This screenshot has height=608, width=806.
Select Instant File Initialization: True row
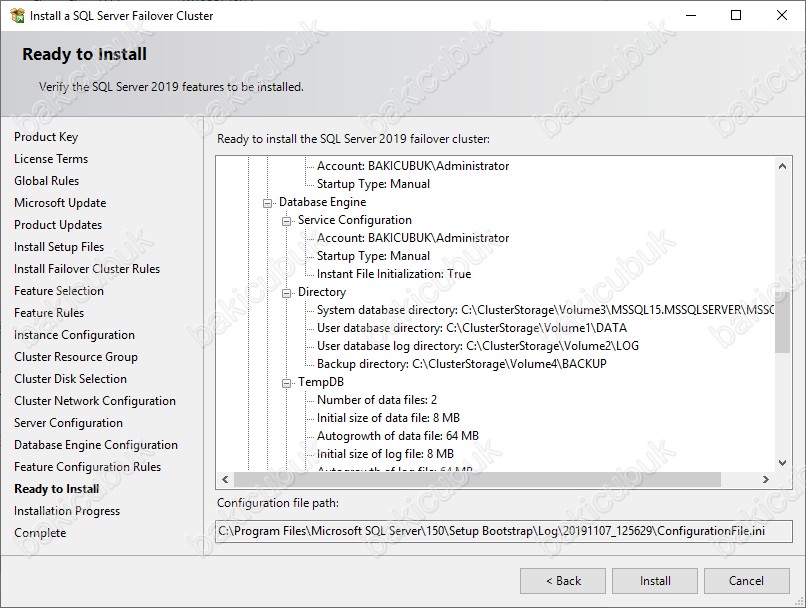[x=394, y=274]
